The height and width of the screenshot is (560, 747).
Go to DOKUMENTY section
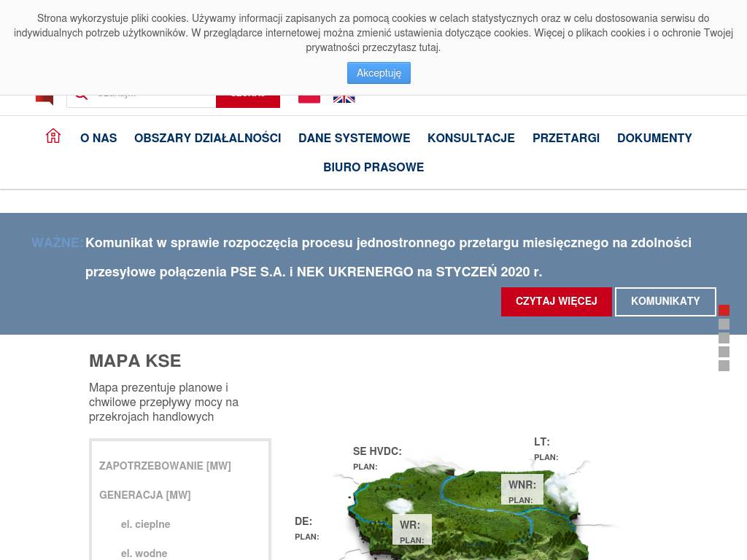[654, 138]
